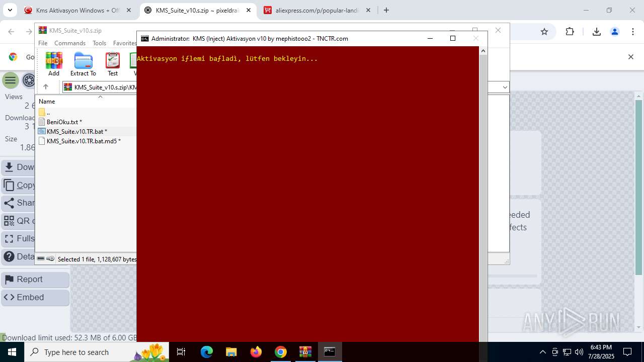
Task: Dismiss the Chrome info bar
Action: pos(630,57)
